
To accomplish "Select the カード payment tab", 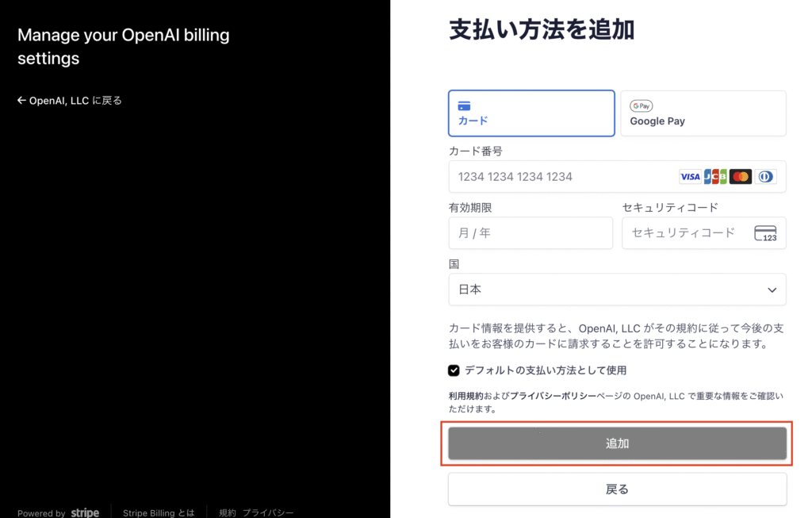I will pyautogui.click(x=531, y=113).
